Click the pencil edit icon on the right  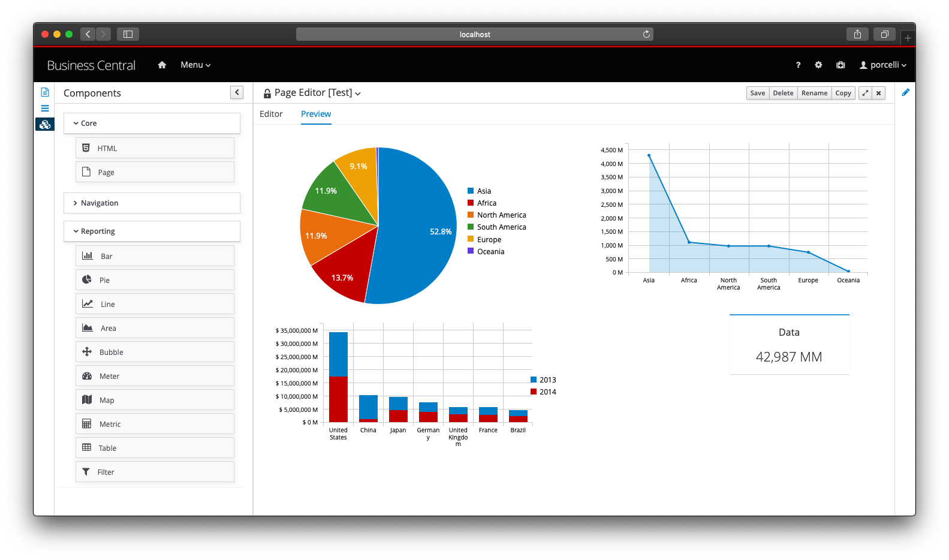(905, 92)
